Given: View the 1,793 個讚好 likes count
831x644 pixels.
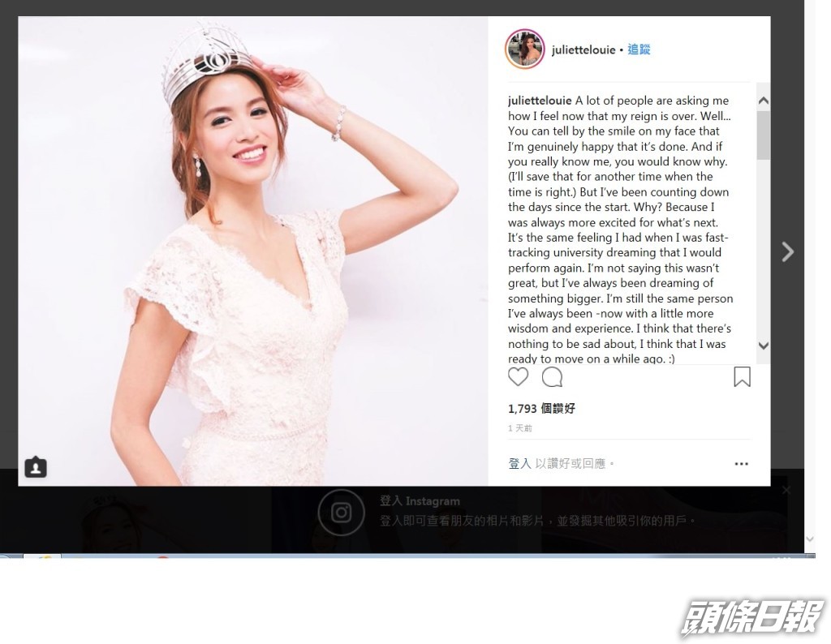Looking at the screenshot, I should tap(541, 408).
